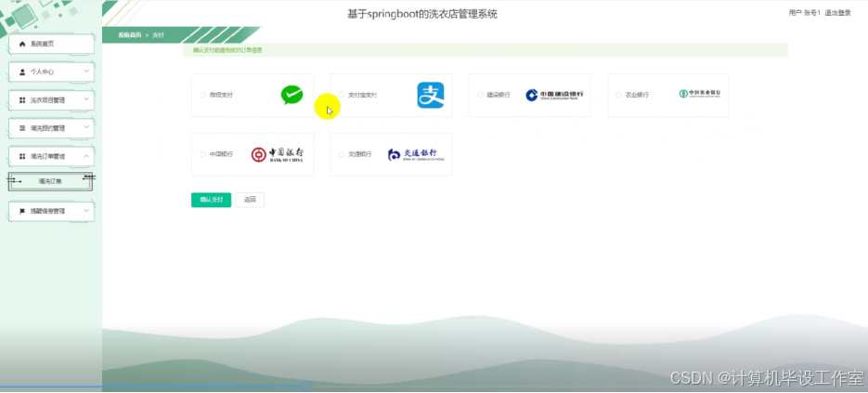
Task: Expand the 清洗预约管理 chevron
Action: [86, 127]
